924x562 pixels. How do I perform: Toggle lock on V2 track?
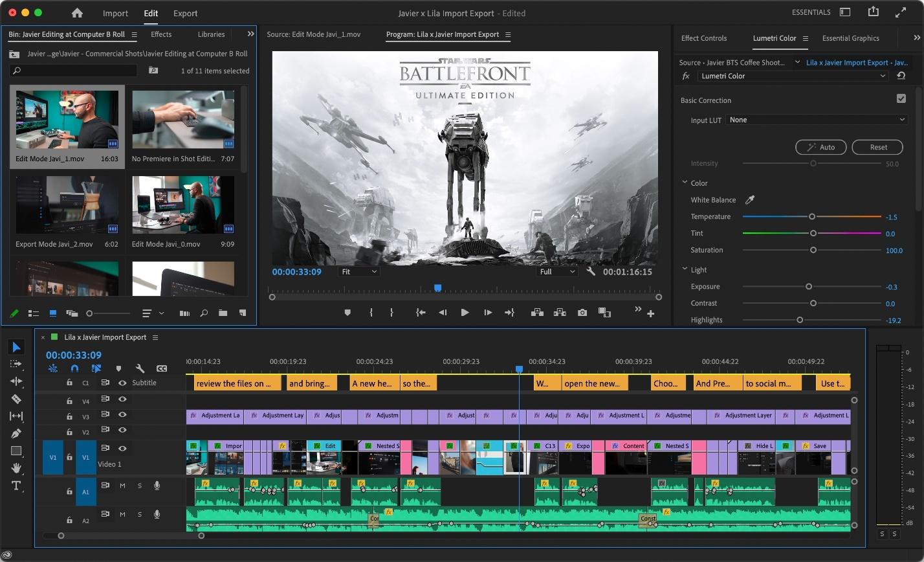tap(69, 432)
